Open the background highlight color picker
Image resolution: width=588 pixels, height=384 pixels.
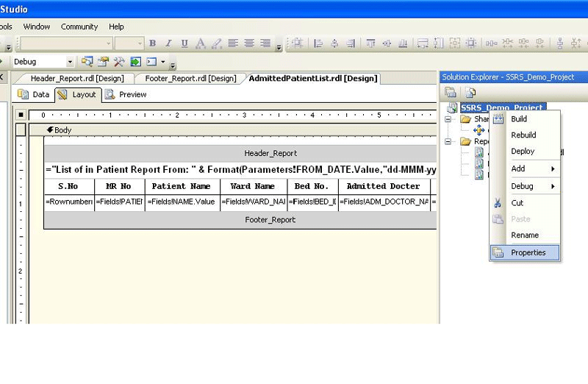click(217, 43)
